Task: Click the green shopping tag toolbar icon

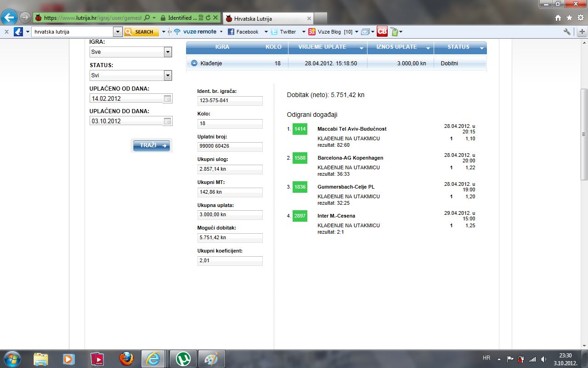Action: click(x=394, y=32)
